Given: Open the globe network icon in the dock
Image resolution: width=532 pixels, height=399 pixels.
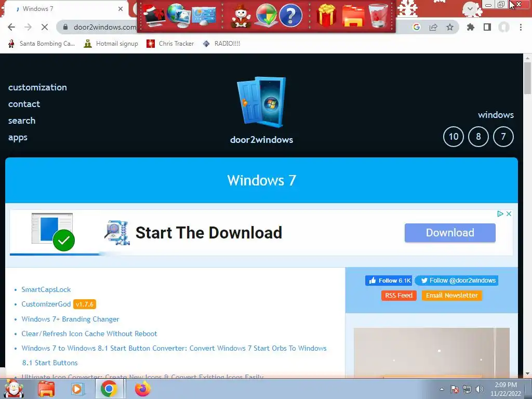Looking at the screenshot, I should click(178, 16).
